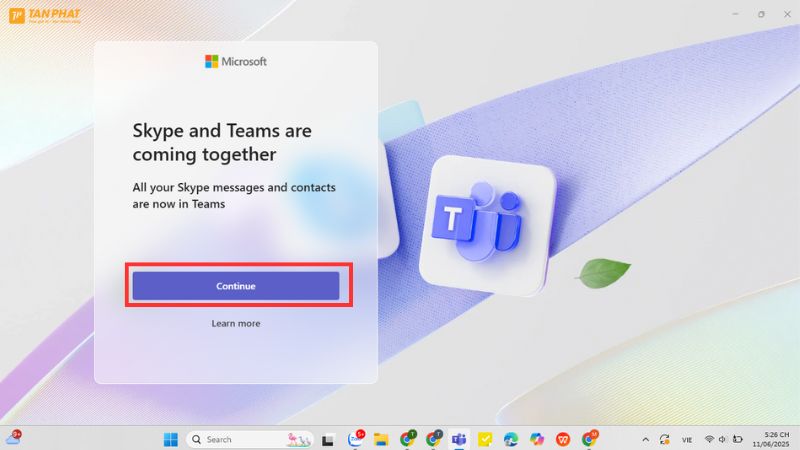Open Copilot from the taskbar
The image size is (800, 450).
click(x=537, y=439)
